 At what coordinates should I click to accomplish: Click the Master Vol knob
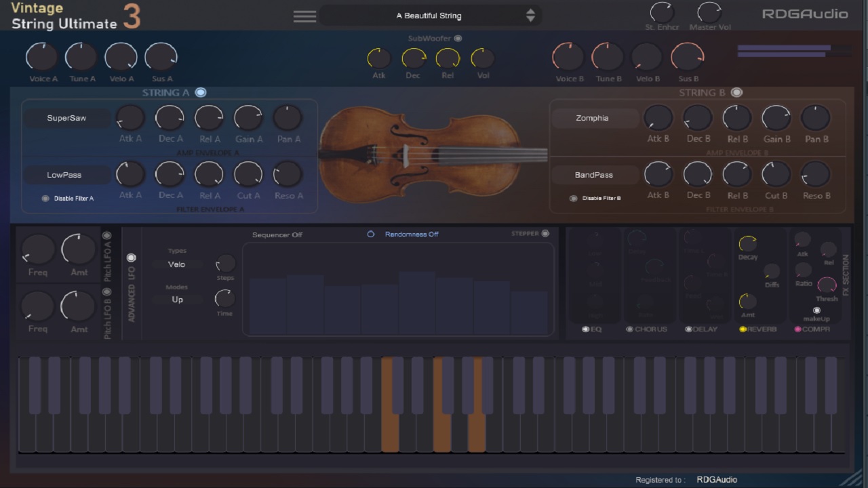[x=709, y=12]
